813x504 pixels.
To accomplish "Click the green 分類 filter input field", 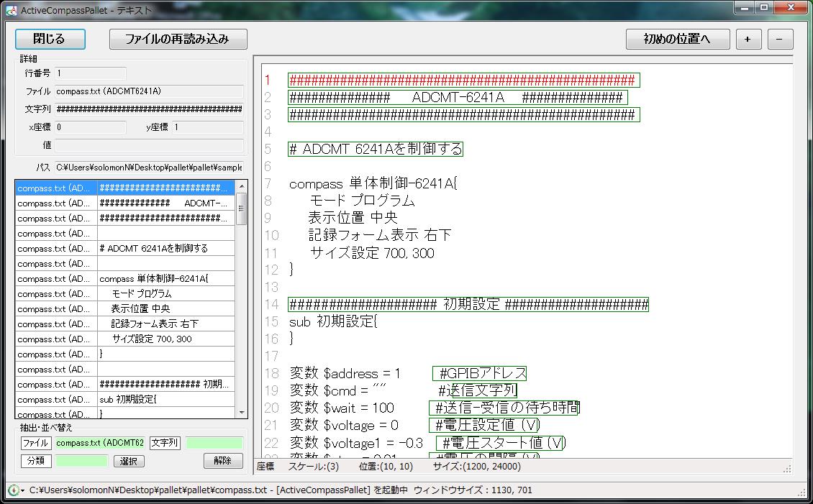I will tap(81, 461).
